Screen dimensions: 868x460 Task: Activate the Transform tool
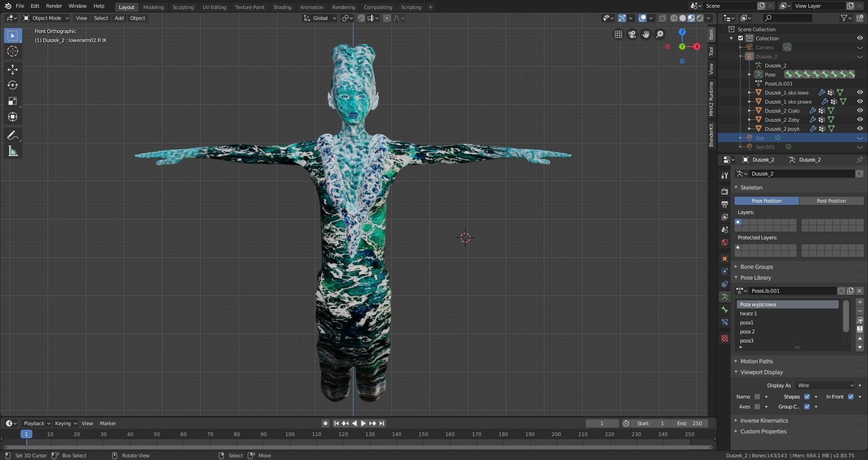coord(13,117)
